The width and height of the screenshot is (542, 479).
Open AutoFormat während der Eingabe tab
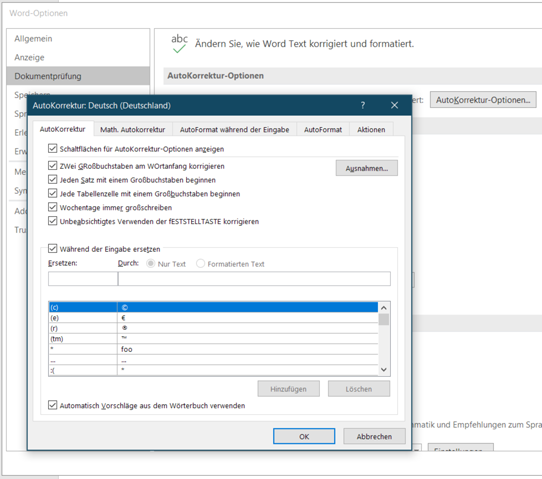234,130
